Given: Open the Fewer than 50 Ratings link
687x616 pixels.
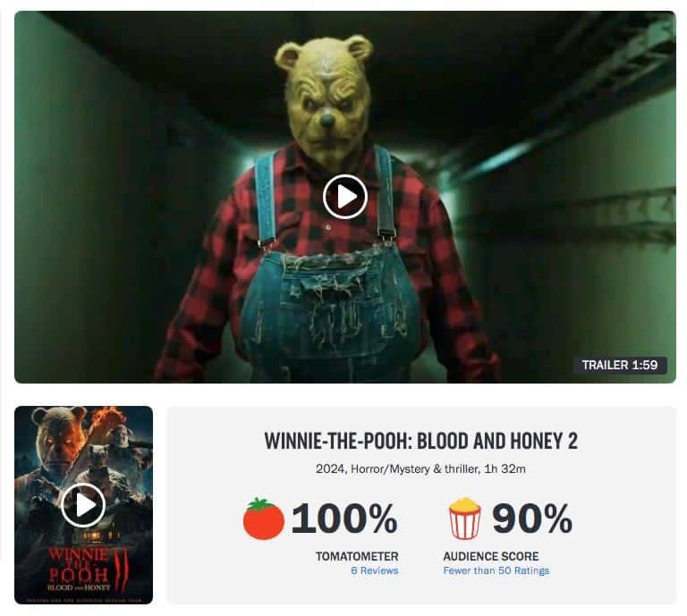Looking at the screenshot, I should (496, 570).
